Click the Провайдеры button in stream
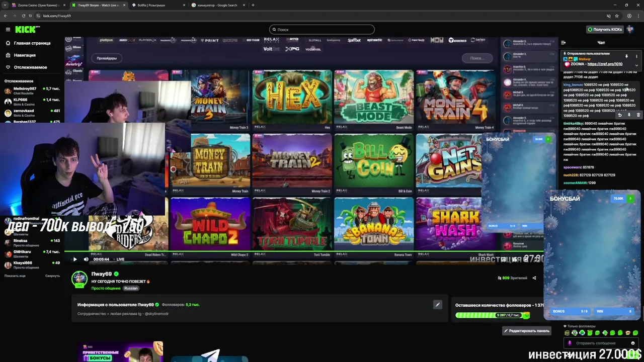The image size is (644, 362). click(107, 58)
